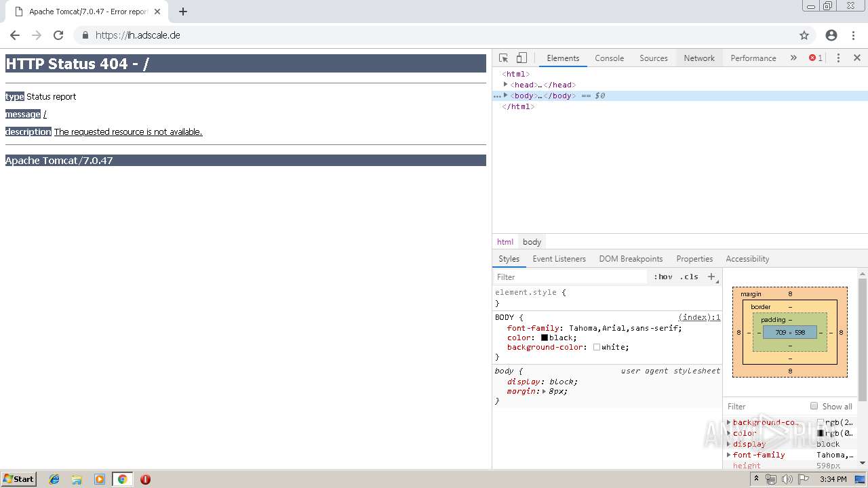Click the 3:34 PM system clock
868x488 pixels.
833,479
